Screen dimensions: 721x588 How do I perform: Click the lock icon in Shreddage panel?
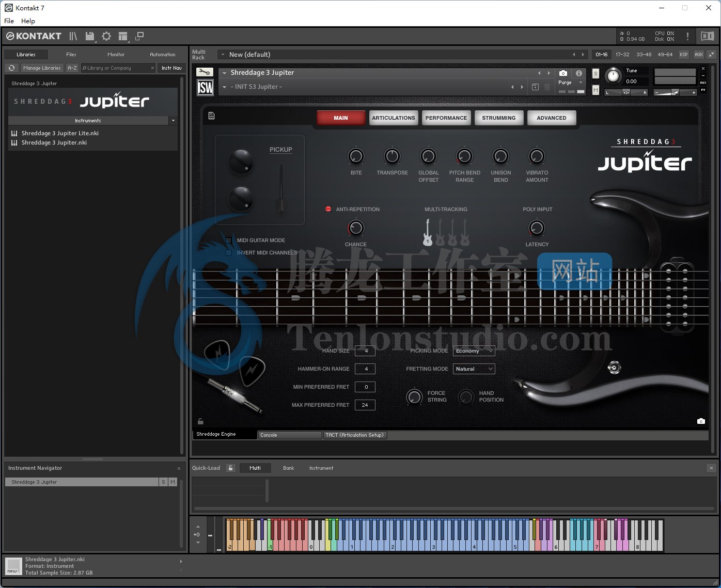tap(201, 421)
